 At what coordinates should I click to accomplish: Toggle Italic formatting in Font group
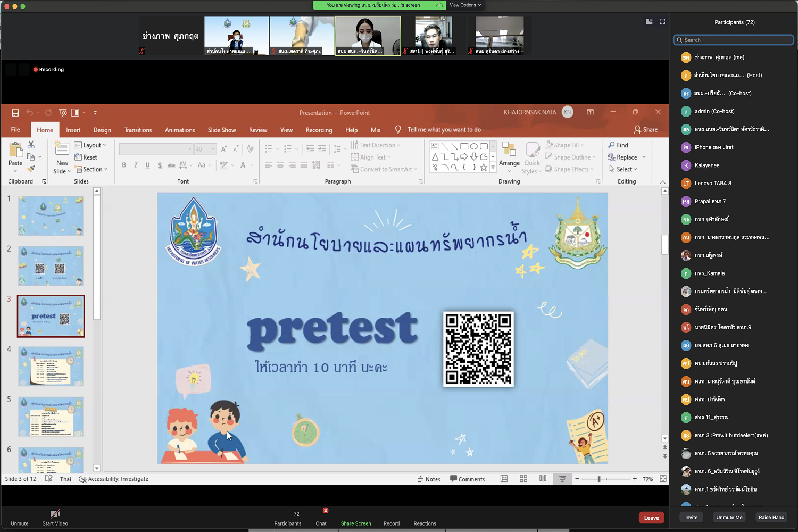coord(136,165)
